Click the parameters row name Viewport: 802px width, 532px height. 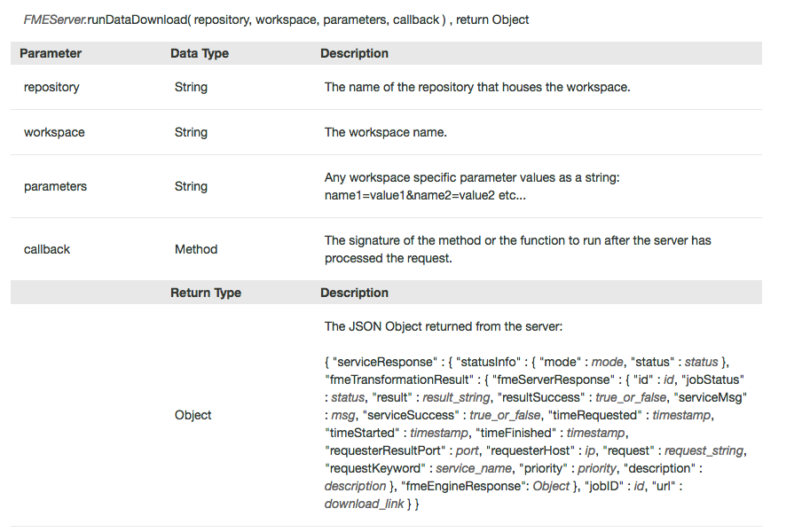tap(55, 186)
